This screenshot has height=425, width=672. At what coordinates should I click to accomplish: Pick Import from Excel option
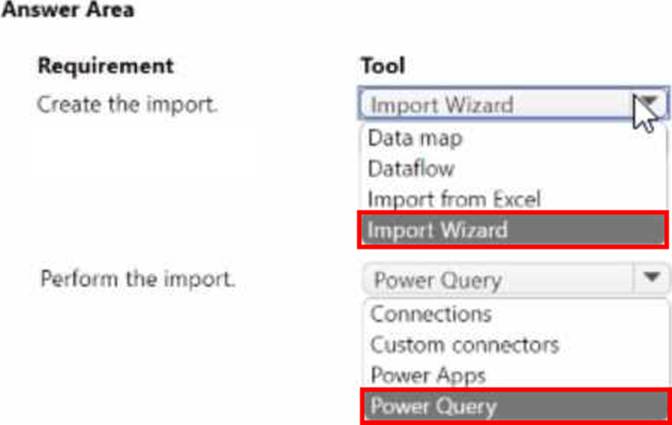coord(453,199)
